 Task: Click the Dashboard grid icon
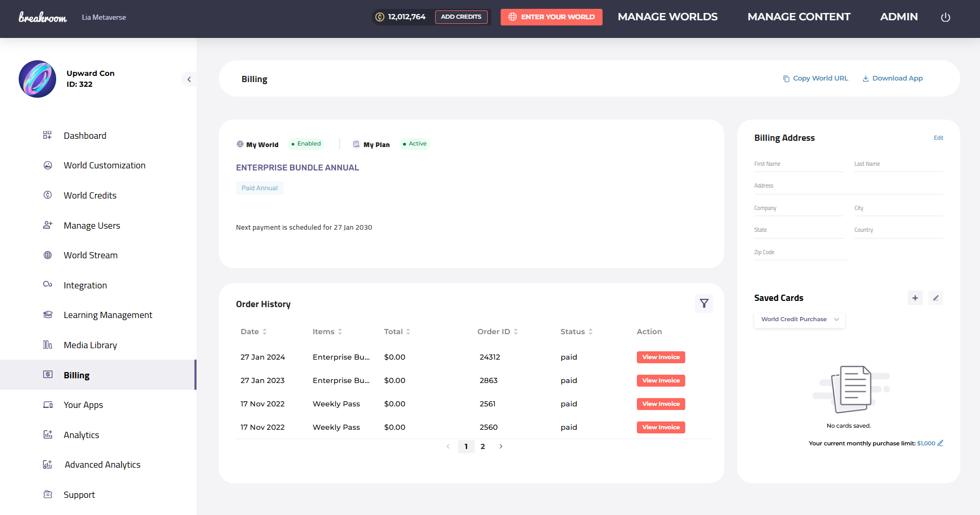click(47, 135)
